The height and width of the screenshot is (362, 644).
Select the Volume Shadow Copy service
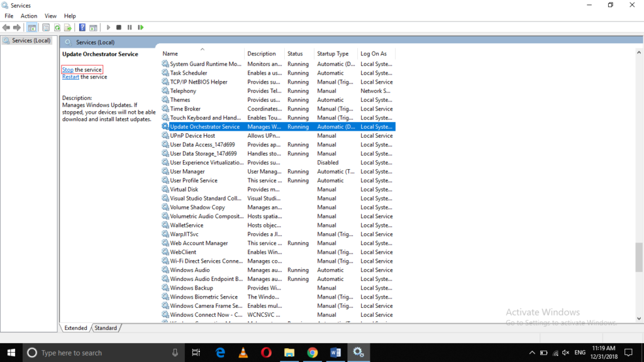tap(278, 207)
